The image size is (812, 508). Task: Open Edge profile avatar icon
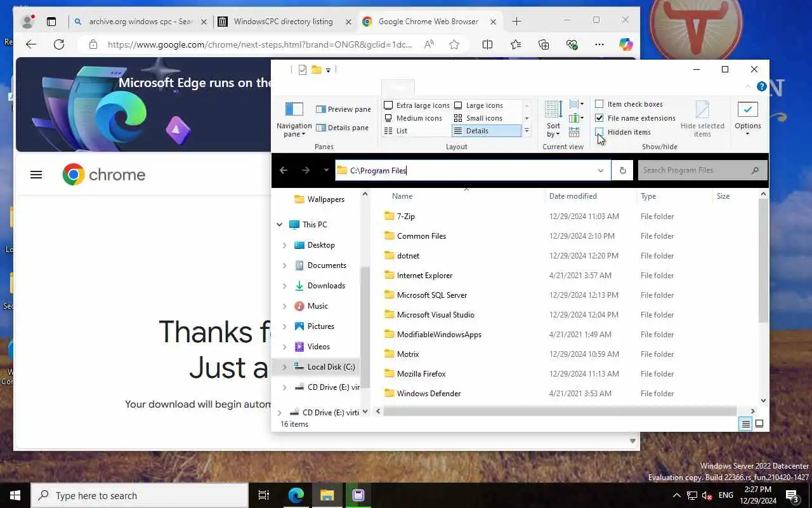(x=27, y=22)
